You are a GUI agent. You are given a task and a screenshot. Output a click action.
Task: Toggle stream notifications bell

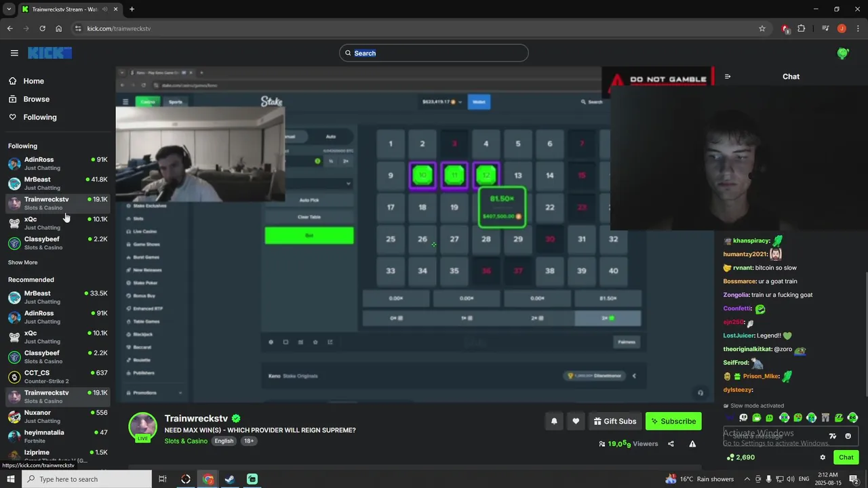(x=554, y=421)
